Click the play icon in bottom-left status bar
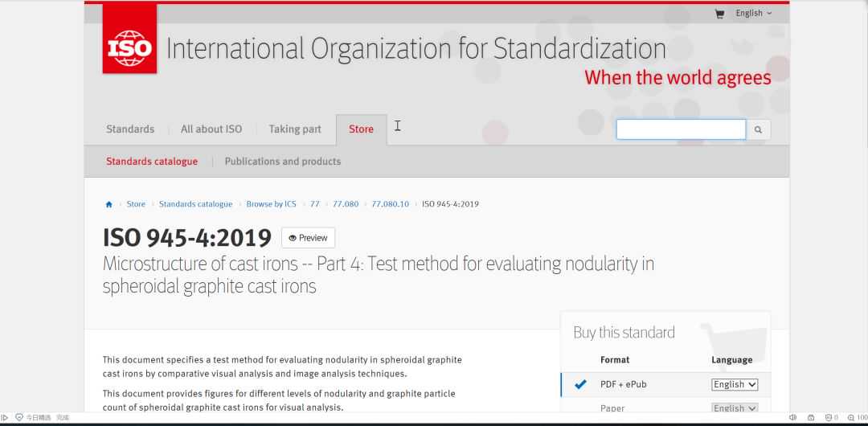 pyautogui.click(x=6, y=418)
